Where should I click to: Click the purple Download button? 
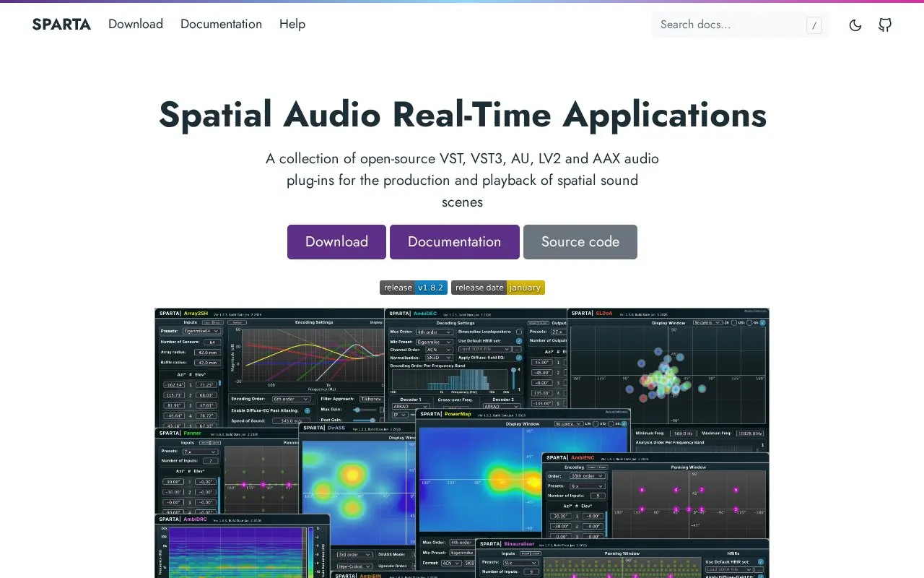coord(336,242)
